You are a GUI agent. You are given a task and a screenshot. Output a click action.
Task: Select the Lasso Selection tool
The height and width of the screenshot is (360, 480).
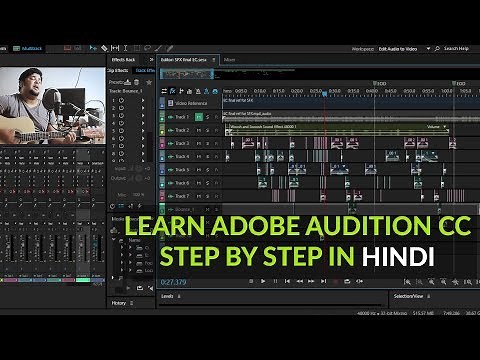click(x=147, y=48)
